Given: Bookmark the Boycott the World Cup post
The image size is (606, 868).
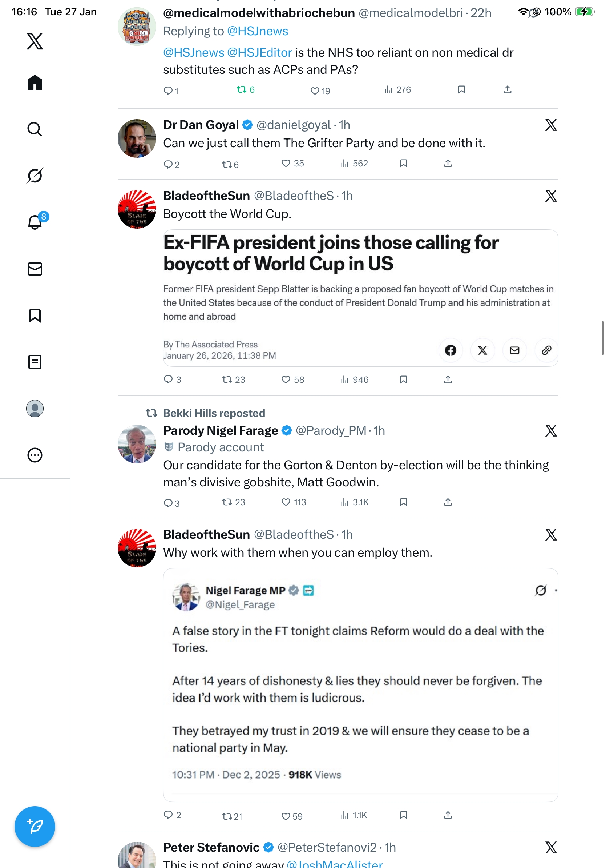Looking at the screenshot, I should [x=403, y=379].
